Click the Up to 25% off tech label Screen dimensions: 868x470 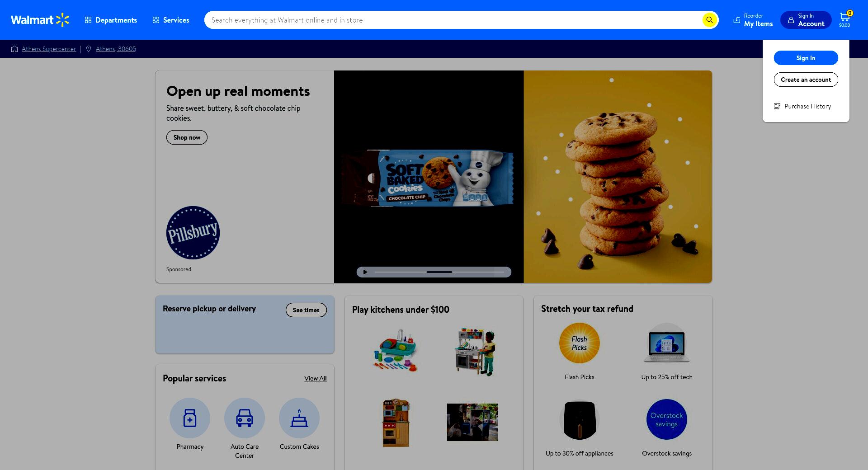667,377
